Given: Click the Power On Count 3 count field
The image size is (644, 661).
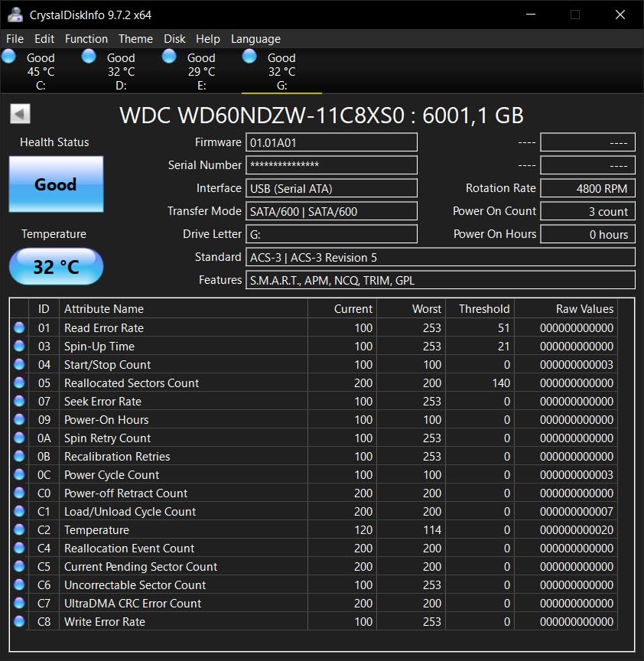Looking at the screenshot, I should point(587,211).
